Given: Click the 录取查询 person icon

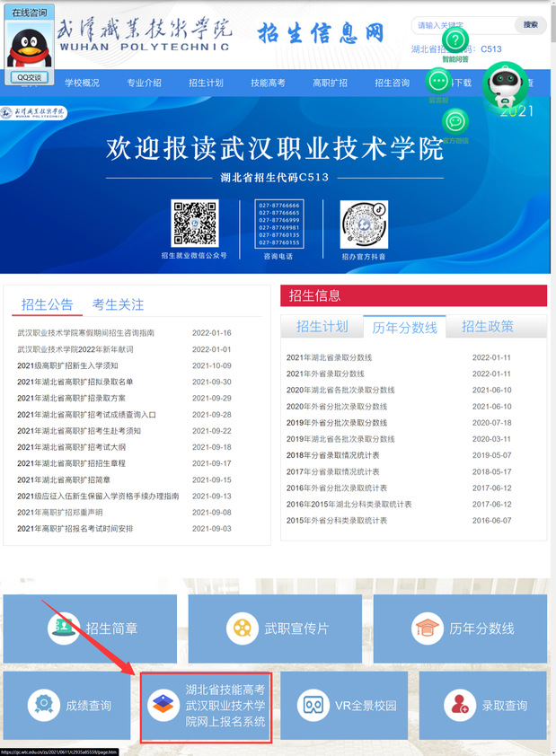Looking at the screenshot, I should 460,706.
